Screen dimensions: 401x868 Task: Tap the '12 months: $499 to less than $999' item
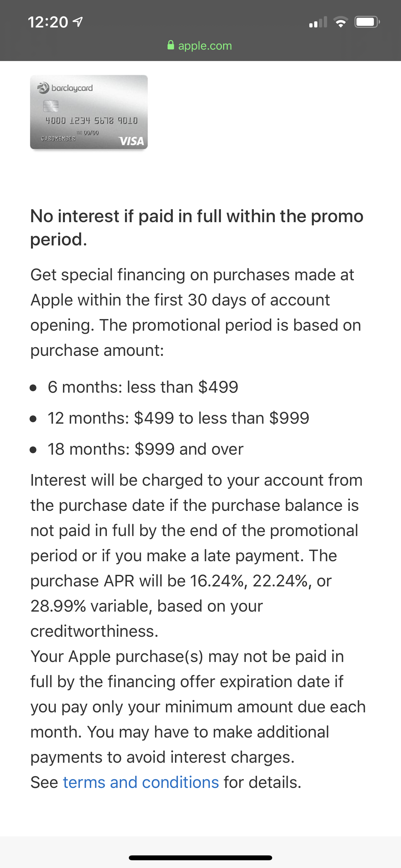(178, 418)
